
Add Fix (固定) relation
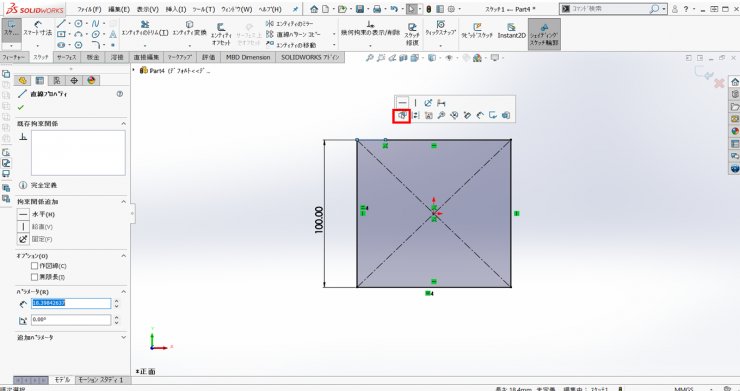(35, 239)
